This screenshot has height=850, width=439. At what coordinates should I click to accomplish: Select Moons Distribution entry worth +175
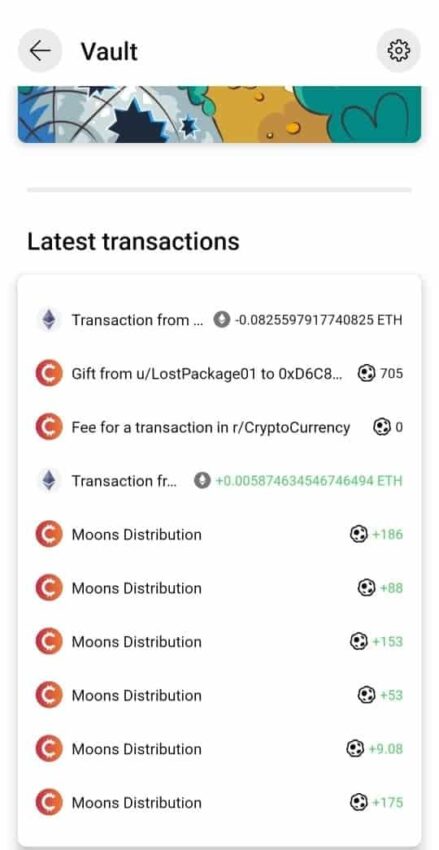(x=220, y=803)
